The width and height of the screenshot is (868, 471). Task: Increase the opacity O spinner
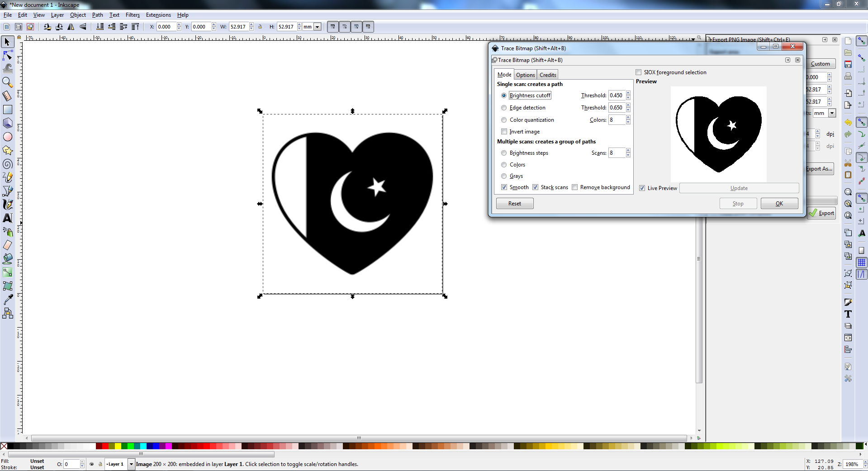(x=82, y=462)
